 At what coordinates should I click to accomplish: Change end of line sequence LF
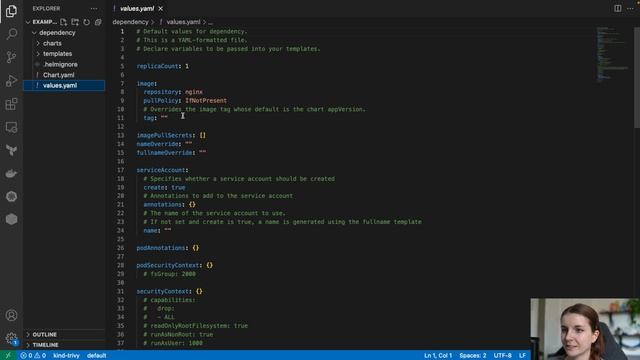(x=522, y=356)
